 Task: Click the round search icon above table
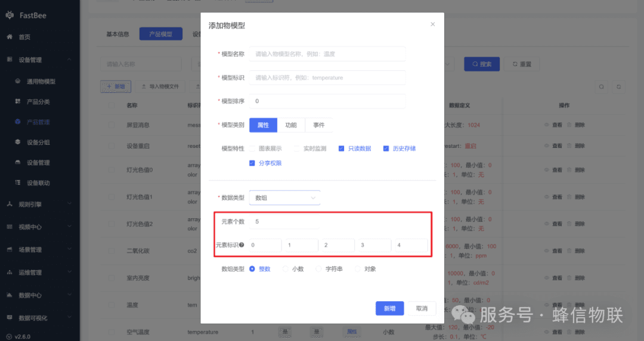click(x=601, y=86)
